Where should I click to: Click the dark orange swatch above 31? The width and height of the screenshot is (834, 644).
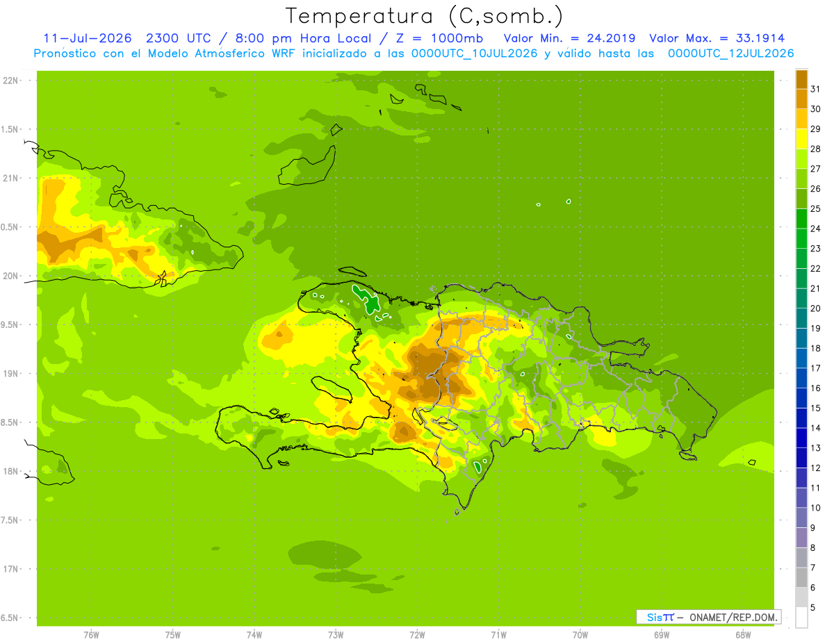point(801,79)
